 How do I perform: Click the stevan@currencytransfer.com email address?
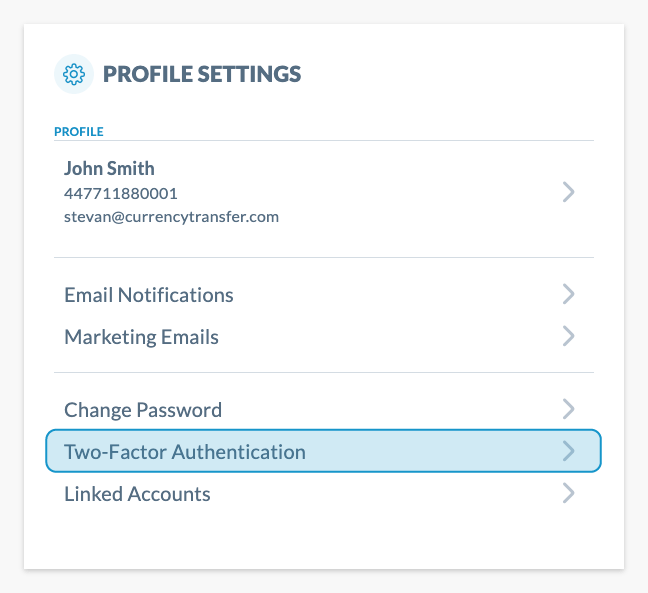[171, 216]
